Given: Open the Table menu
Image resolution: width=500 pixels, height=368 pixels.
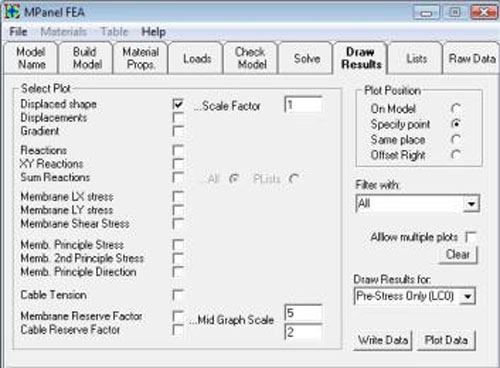Looking at the screenshot, I should pyautogui.click(x=114, y=32).
